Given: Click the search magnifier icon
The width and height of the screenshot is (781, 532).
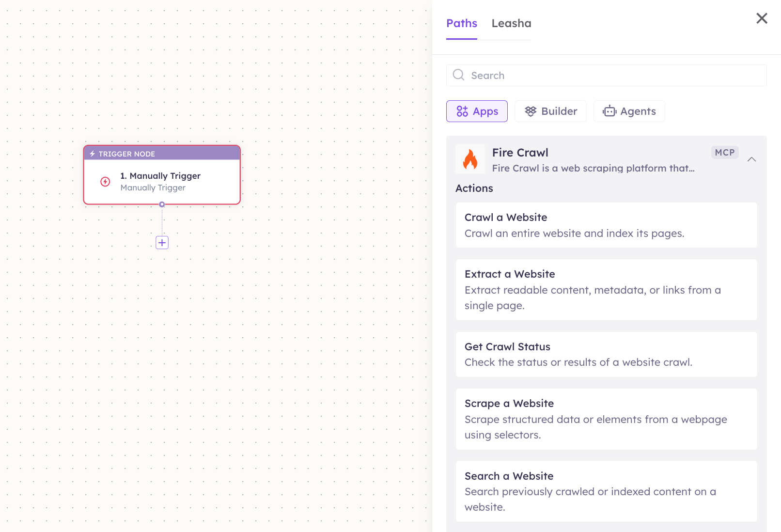Looking at the screenshot, I should pyautogui.click(x=458, y=75).
